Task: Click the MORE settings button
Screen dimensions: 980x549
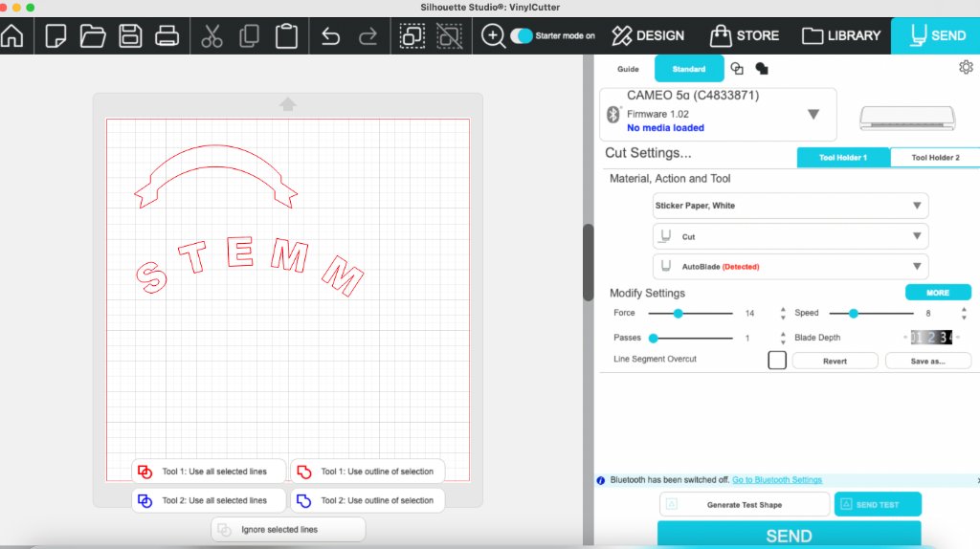Action: click(x=938, y=293)
